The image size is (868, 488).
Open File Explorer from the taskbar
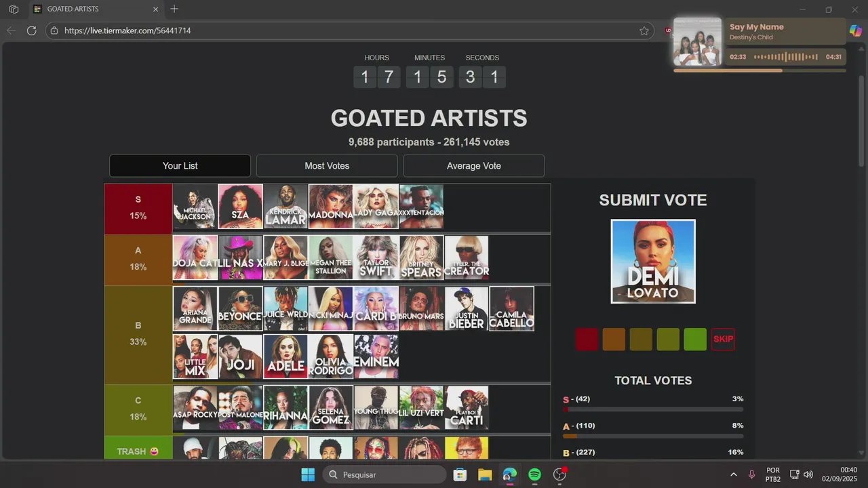(485, 474)
